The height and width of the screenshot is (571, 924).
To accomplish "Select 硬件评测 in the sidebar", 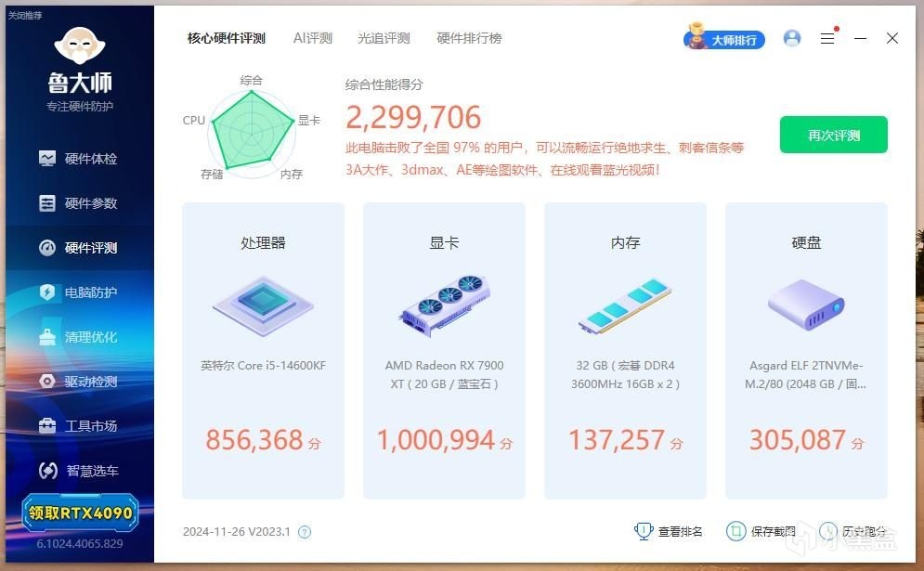I will point(80,248).
